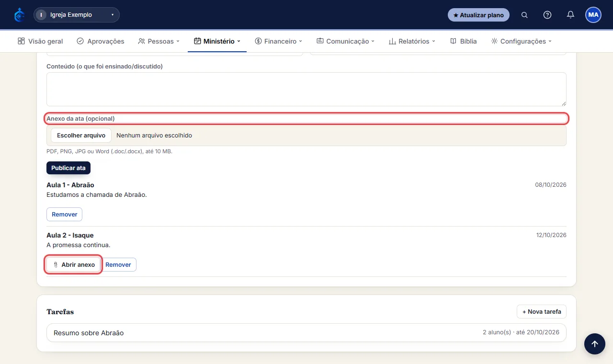Click the Tarefas section heading

click(60, 312)
